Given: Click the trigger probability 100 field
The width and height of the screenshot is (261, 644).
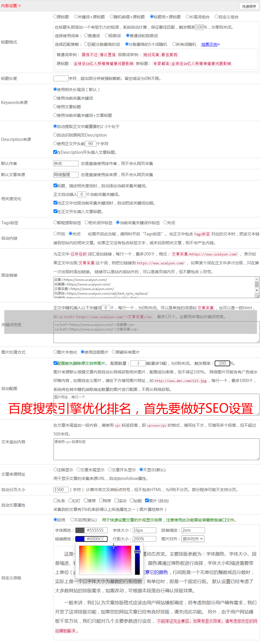Looking at the screenshot, I should (x=199, y=27).
